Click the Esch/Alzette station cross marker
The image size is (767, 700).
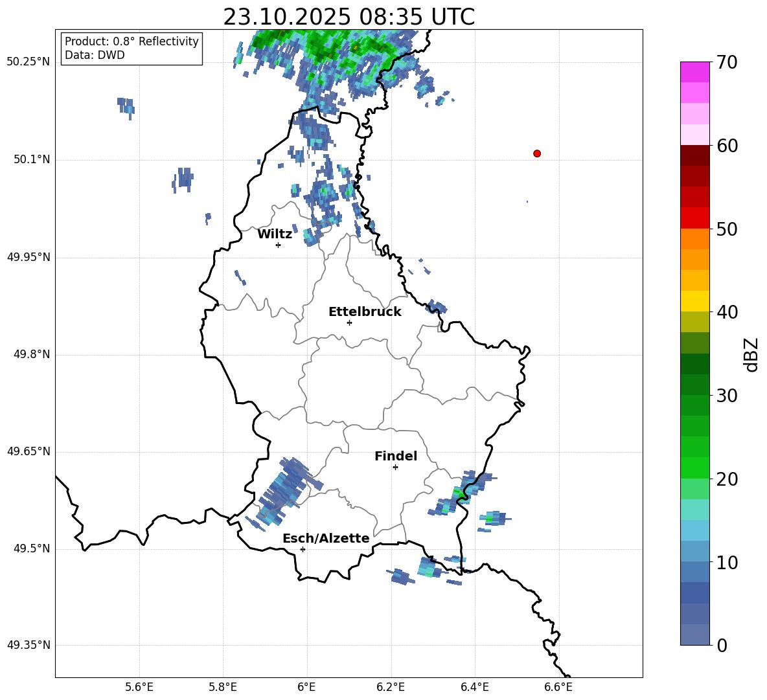click(x=303, y=549)
